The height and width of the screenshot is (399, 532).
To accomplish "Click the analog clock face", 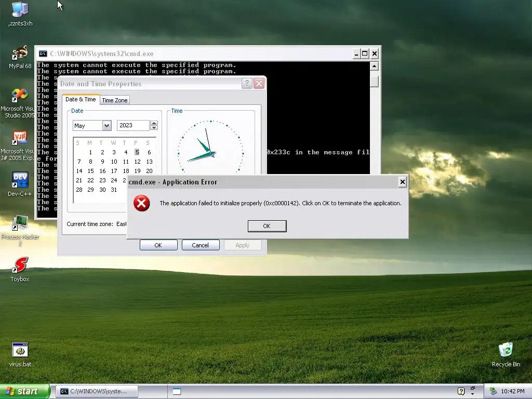I will 210,147.
